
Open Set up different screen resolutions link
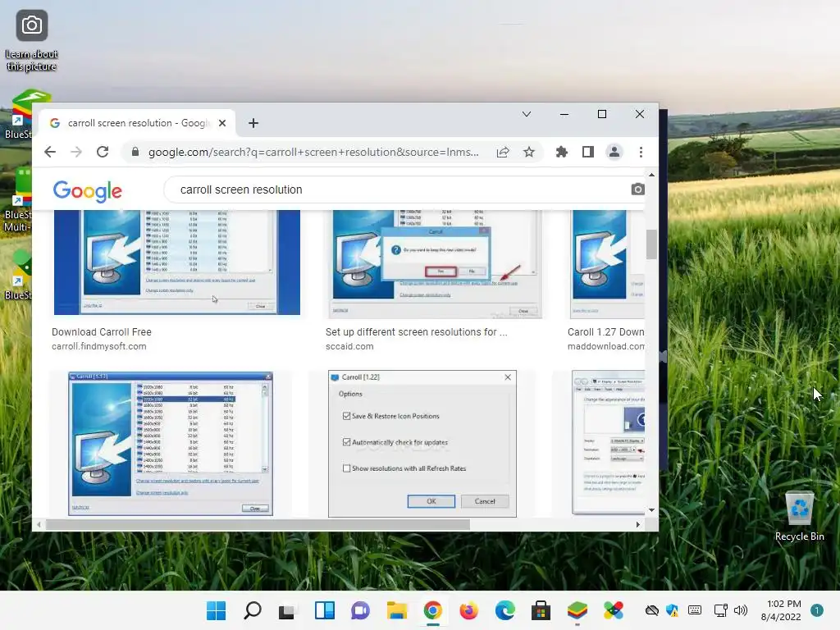click(x=416, y=332)
